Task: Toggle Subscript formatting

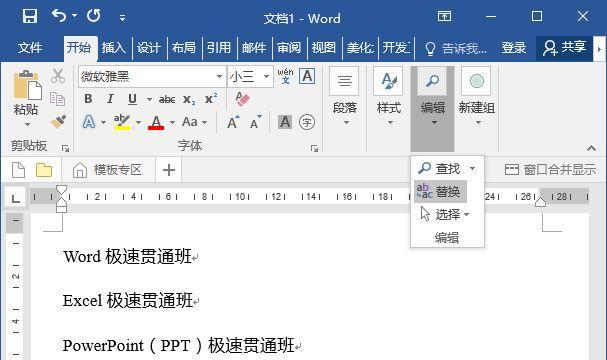Action: click(x=189, y=99)
